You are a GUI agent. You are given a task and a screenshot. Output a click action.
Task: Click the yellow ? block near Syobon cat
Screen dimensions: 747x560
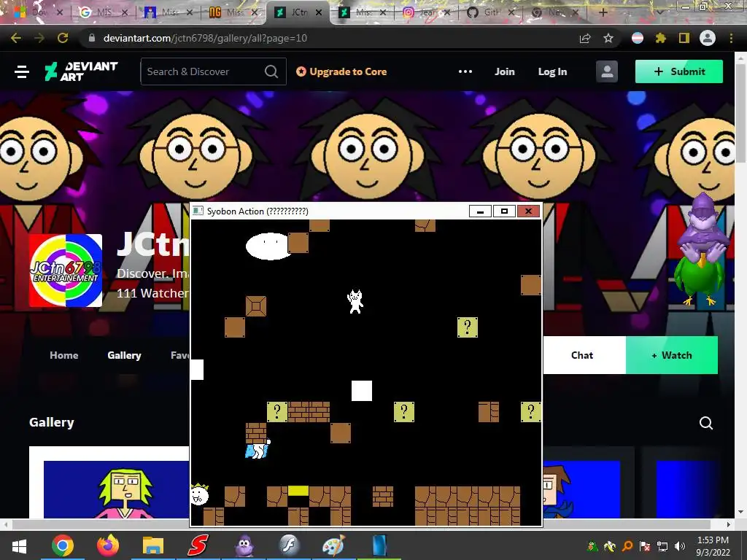coord(468,327)
